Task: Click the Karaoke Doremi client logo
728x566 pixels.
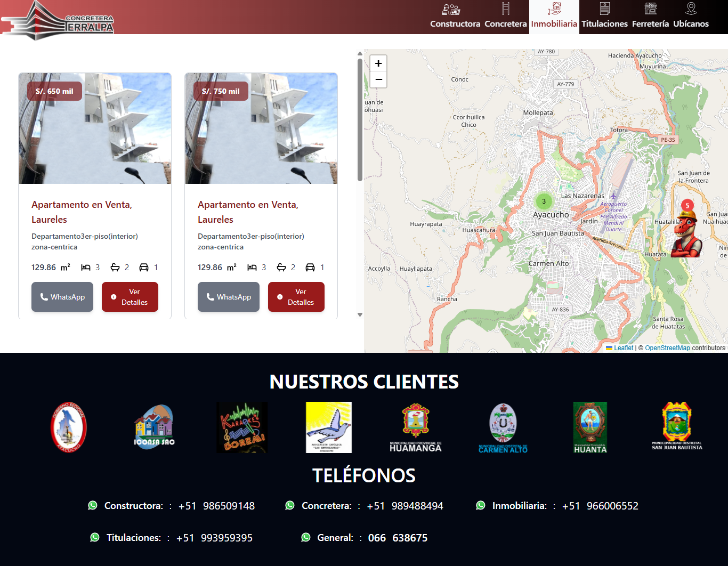Action: point(242,427)
